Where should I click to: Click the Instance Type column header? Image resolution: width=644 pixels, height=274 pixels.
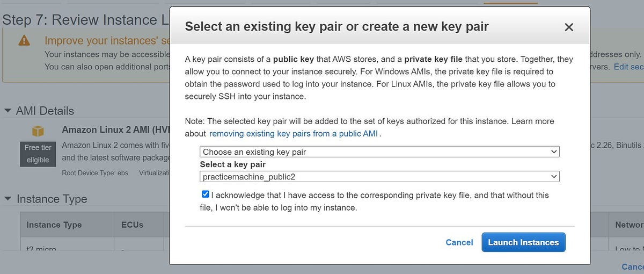[x=54, y=225]
